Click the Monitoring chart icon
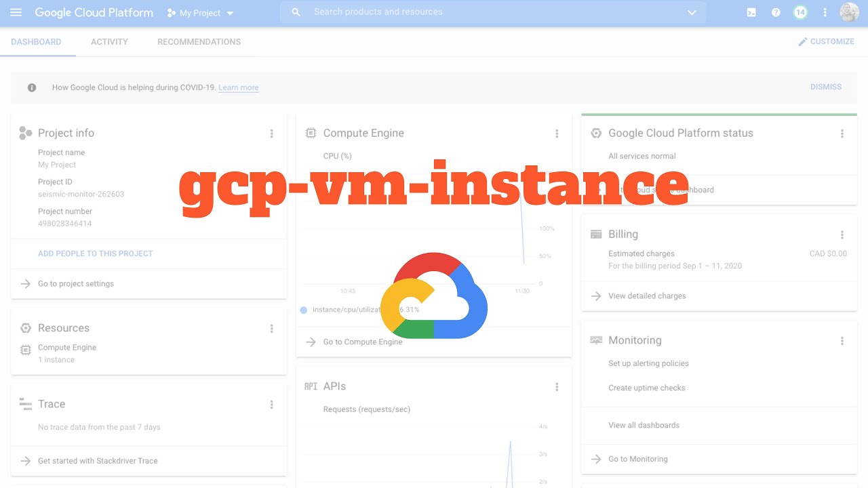Viewport: 868px width, 488px height. [x=596, y=340]
